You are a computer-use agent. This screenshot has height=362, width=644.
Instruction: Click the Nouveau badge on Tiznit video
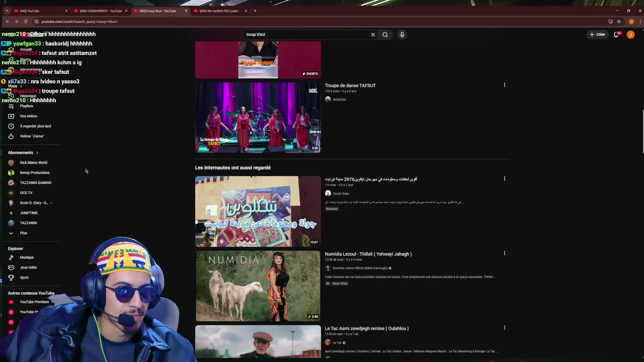coord(332,209)
